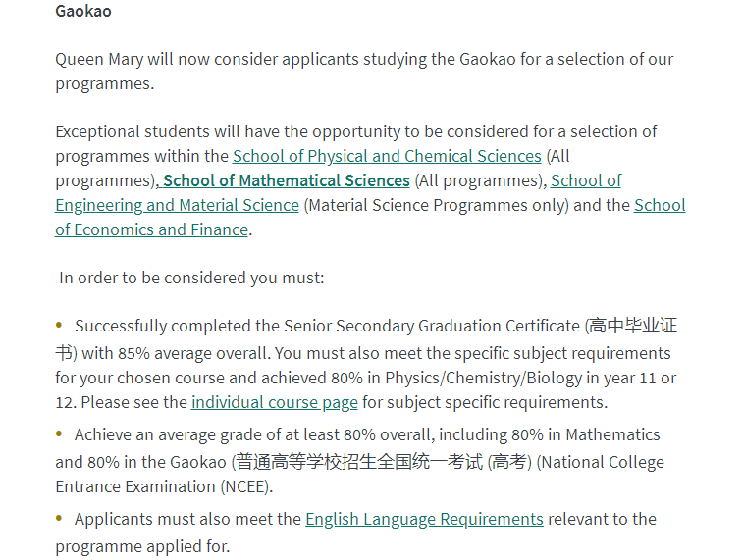Follow the Engineering and Material Science link text
This screenshot has height=560, width=743.
[178, 205]
